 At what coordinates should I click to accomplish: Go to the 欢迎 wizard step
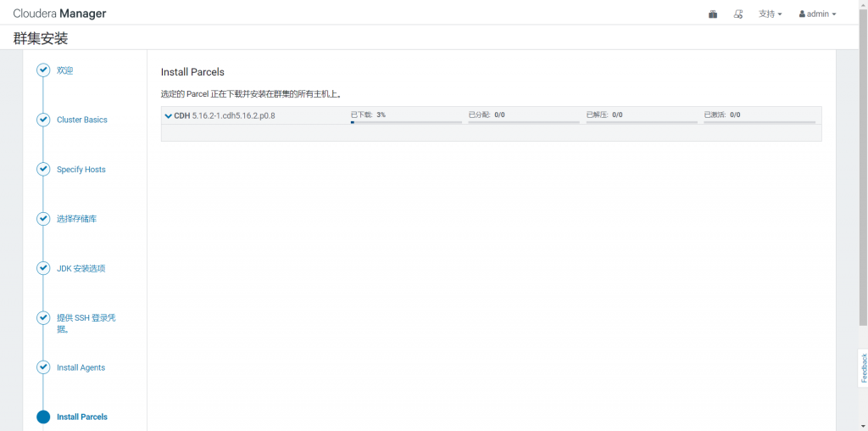(x=64, y=70)
